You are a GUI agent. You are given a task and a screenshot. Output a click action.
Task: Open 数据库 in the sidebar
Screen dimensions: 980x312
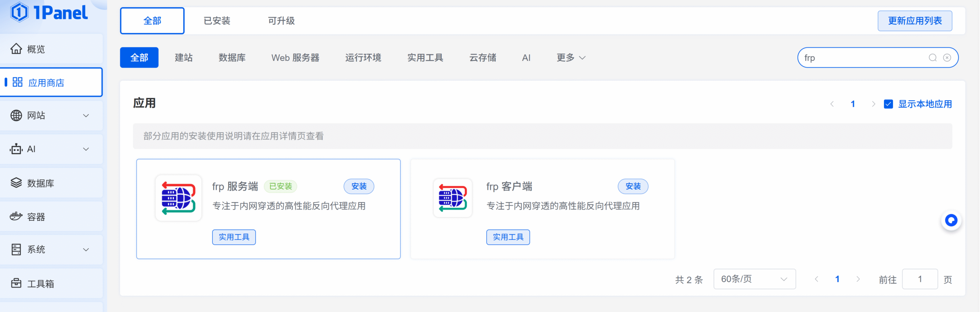coord(51,183)
